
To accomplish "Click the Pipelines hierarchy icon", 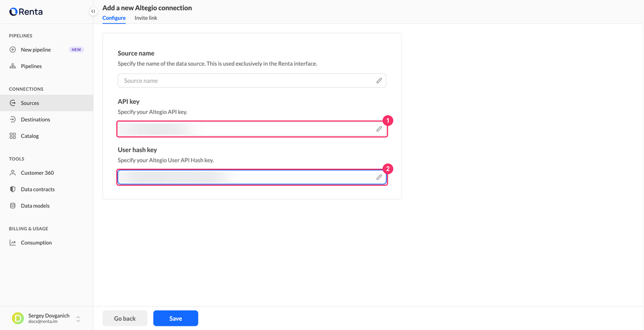I will (13, 66).
